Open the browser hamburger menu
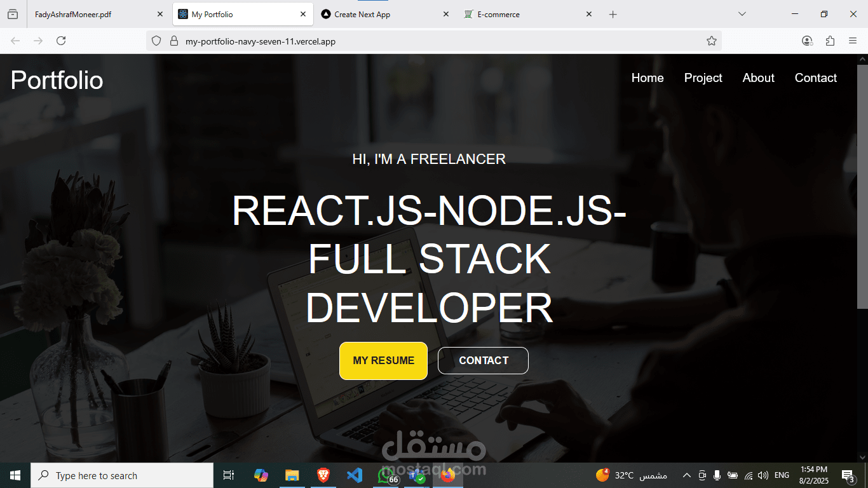868x488 pixels. 853,41
